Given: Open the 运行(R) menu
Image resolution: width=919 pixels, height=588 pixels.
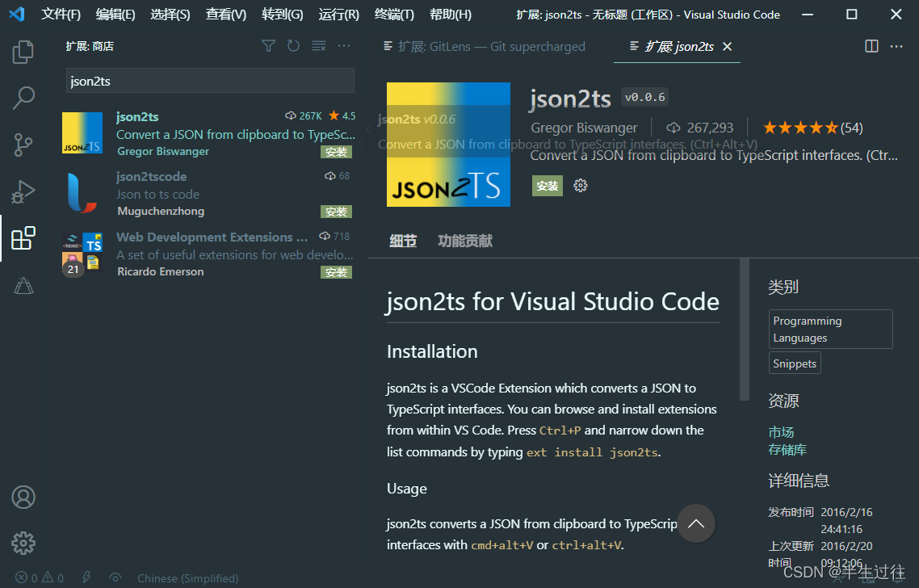Looking at the screenshot, I should [338, 14].
